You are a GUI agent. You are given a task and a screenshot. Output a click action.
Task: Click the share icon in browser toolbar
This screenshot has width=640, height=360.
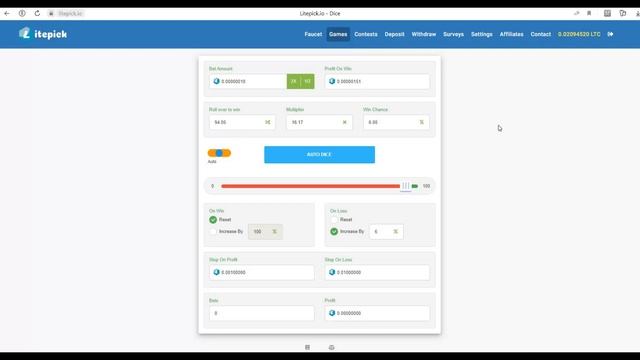(x=576, y=13)
